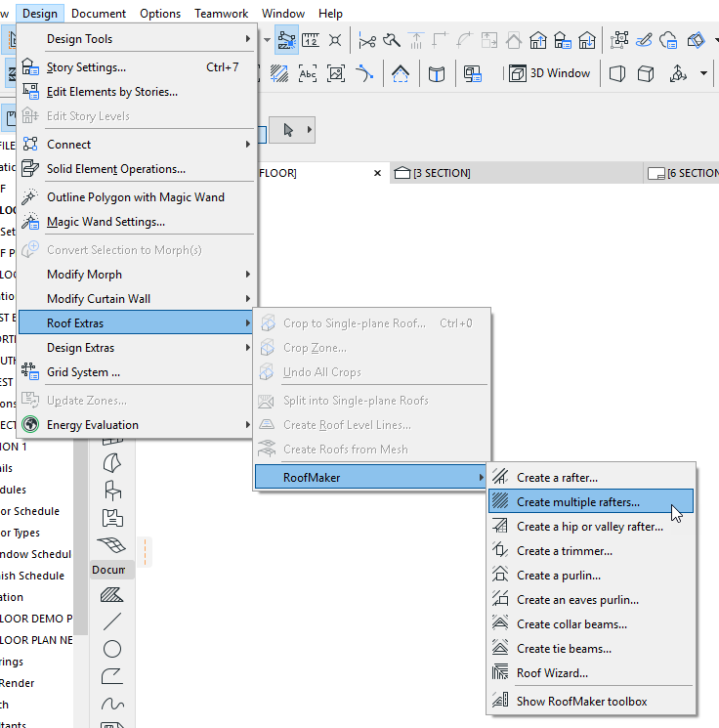Image resolution: width=719 pixels, height=728 pixels.
Task: Open the Options menu
Action: [160, 14]
